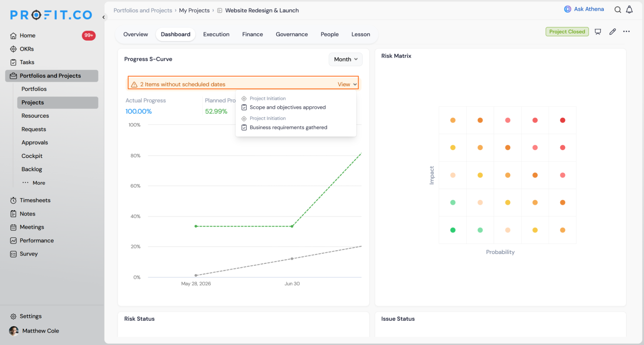Switch to the Governance tab
The height and width of the screenshot is (345, 644).
292,34
